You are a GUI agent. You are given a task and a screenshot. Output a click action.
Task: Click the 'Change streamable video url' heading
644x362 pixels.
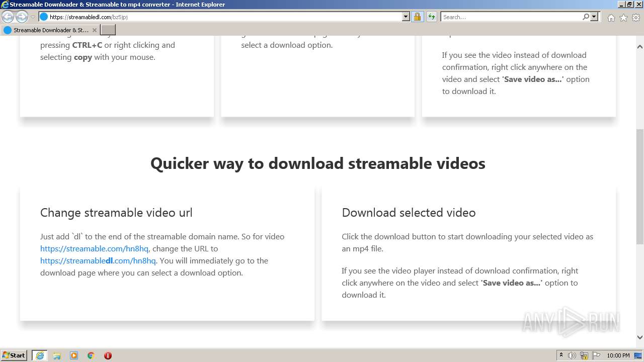(x=116, y=213)
